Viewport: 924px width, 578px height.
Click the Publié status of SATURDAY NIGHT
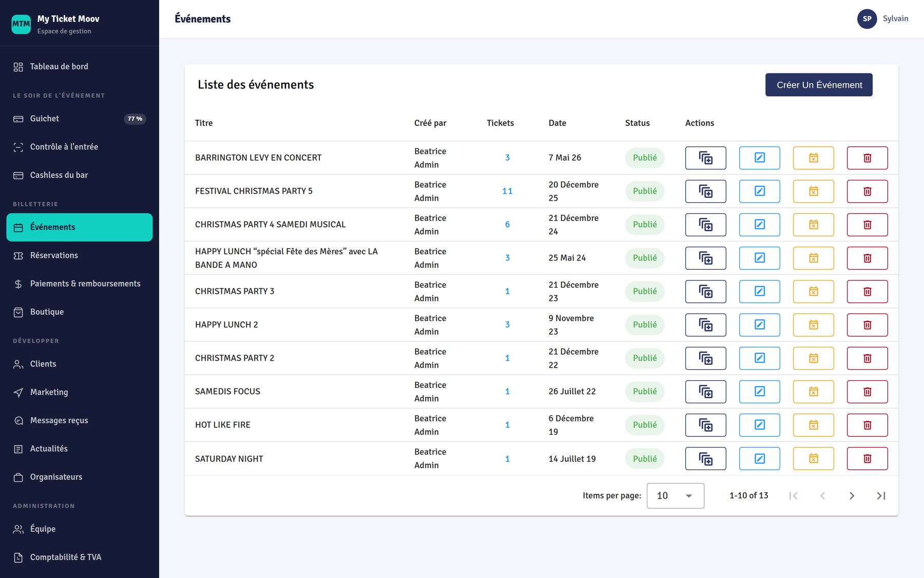tap(645, 459)
